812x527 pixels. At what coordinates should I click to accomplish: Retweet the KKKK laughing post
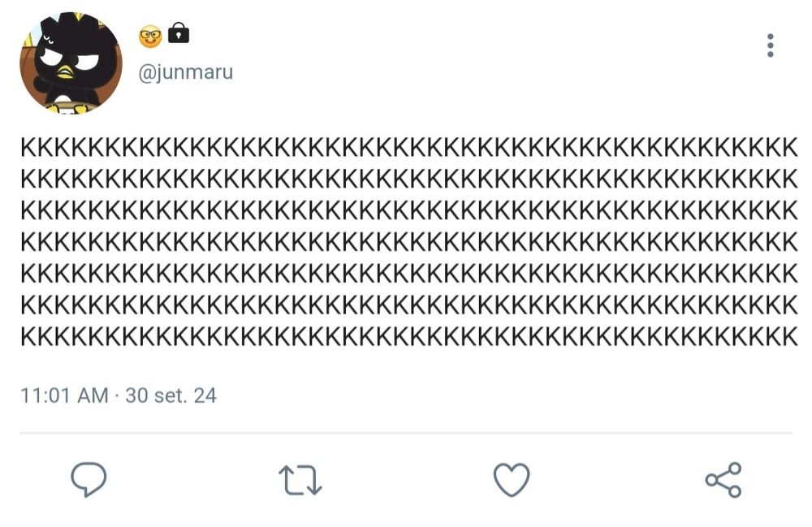pos(300,480)
